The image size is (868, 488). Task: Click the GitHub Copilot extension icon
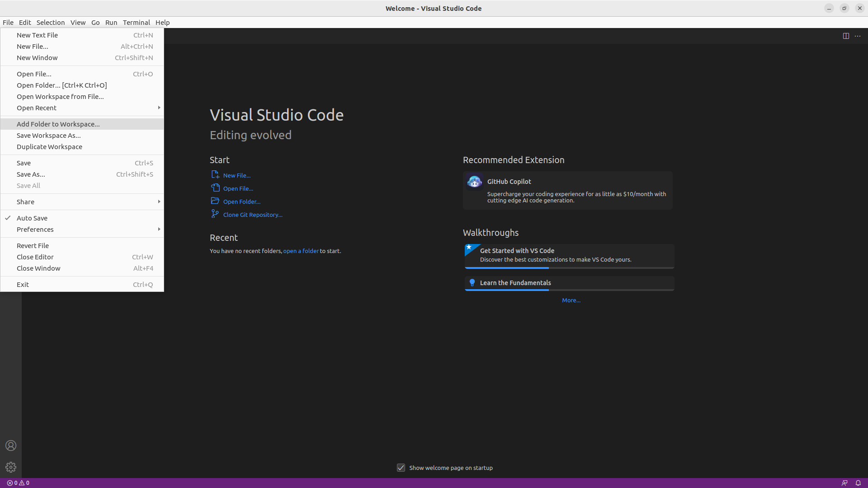tap(474, 182)
